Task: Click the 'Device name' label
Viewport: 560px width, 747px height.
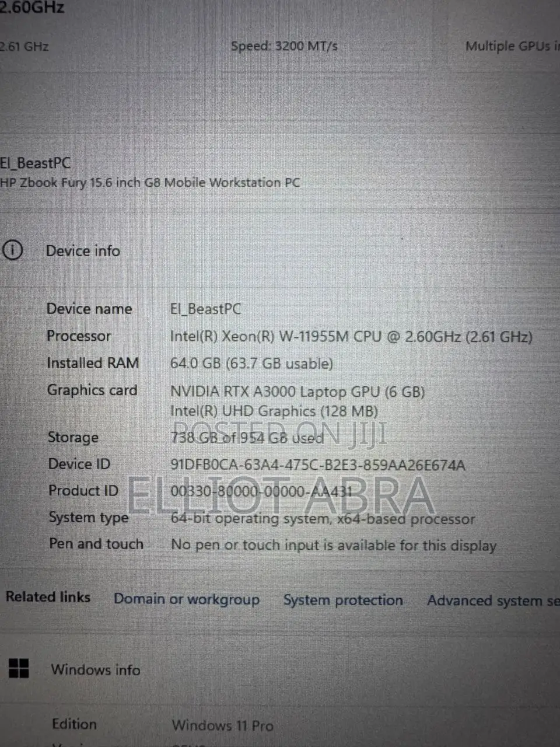Action: coord(89,309)
